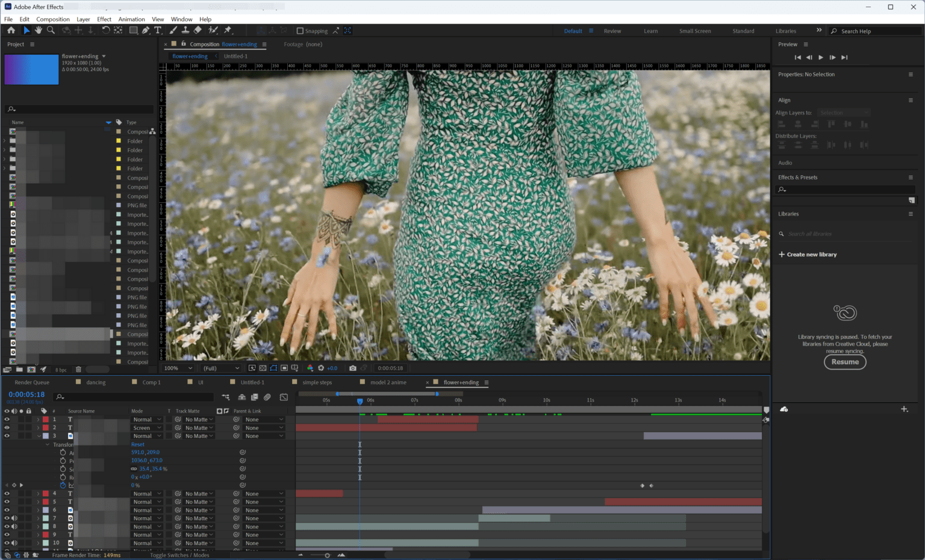Activate the Rotation tool
Viewport: 925px width, 560px height.
pos(106,30)
